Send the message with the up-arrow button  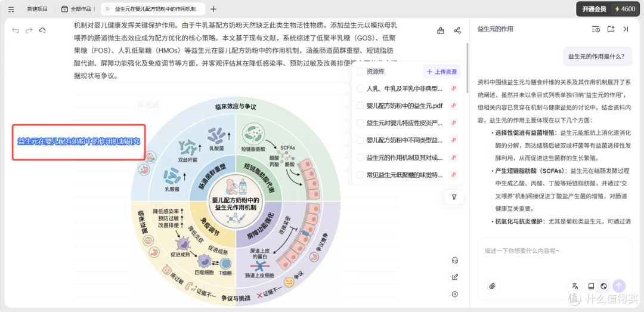click(618, 286)
